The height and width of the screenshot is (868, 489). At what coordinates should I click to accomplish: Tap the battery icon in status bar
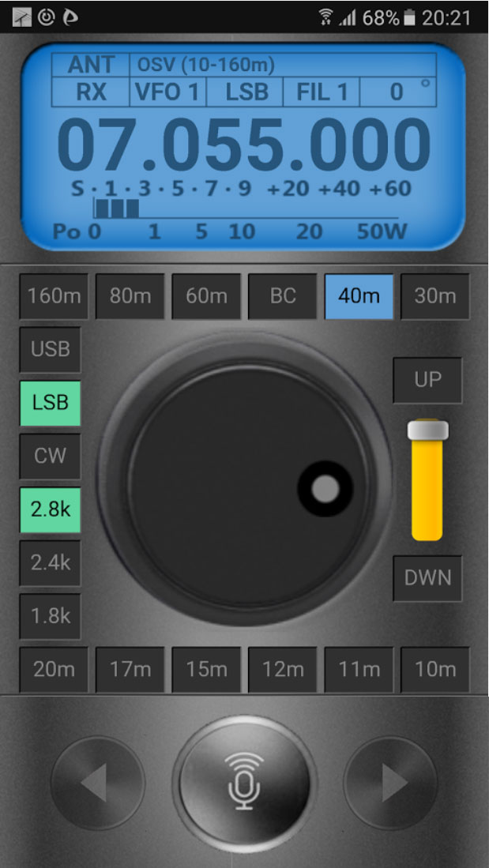click(x=409, y=17)
